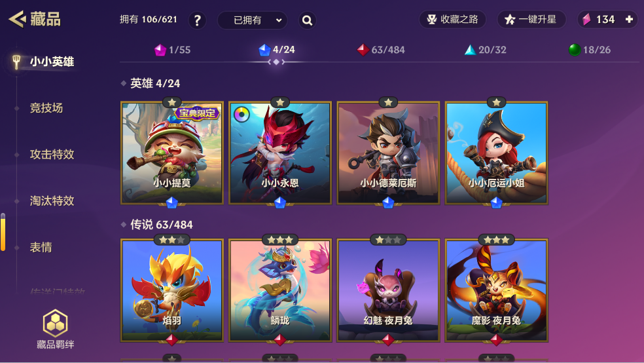Open 藏品羁绊 hexagon icon
This screenshot has width=644, height=363.
coord(55,323)
